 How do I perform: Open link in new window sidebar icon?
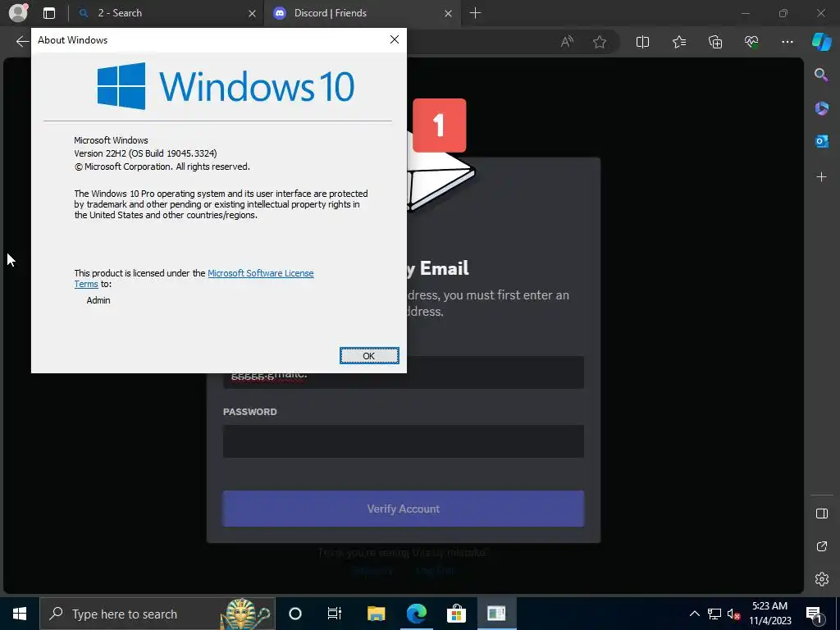[821, 546]
